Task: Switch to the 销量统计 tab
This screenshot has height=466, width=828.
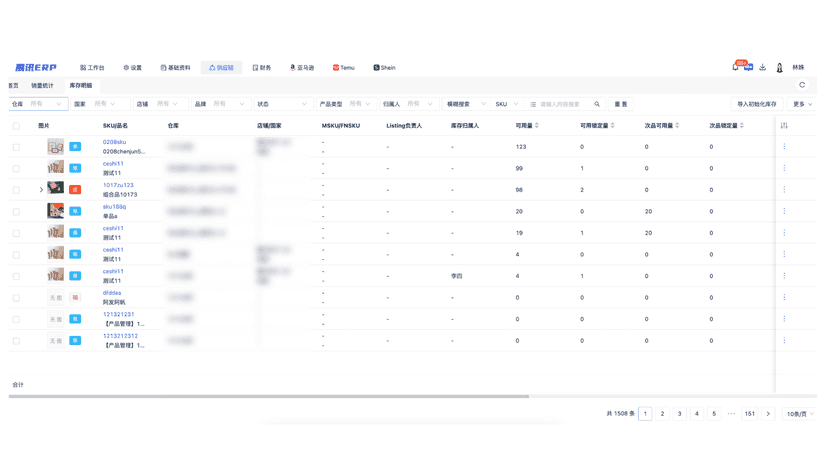Action: pos(42,86)
